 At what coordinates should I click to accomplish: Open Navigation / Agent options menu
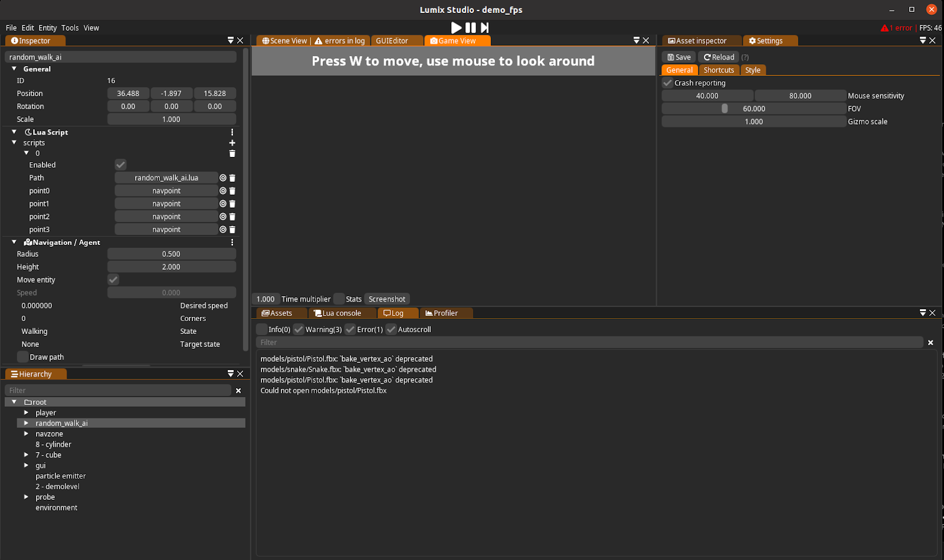232,243
